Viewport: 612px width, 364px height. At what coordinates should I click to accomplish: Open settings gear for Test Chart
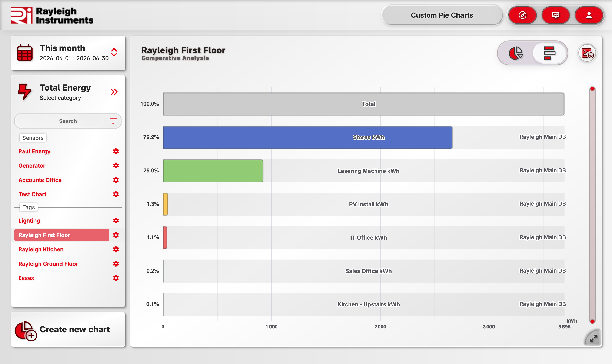(x=116, y=194)
